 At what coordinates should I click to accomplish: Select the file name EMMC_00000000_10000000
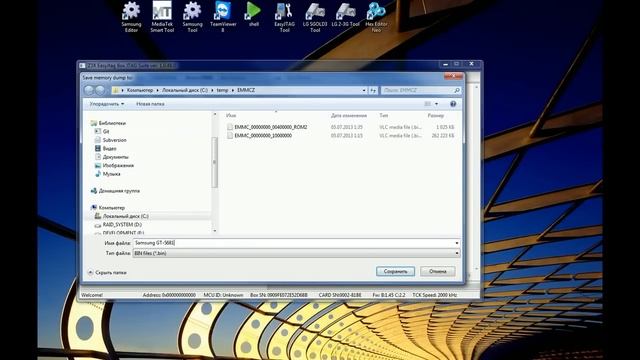coord(263,136)
